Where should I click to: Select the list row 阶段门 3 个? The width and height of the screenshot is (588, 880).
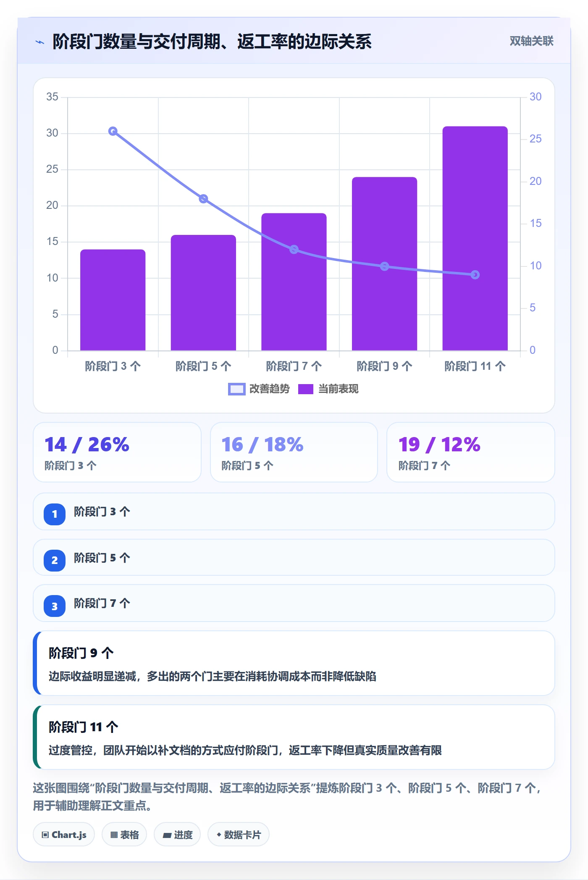pyautogui.click(x=294, y=511)
